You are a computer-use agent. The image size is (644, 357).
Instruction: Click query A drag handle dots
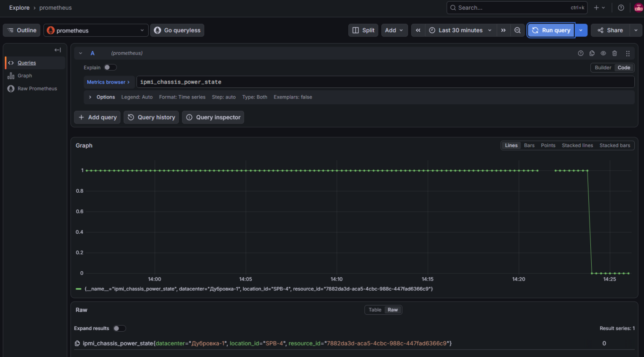(628, 53)
